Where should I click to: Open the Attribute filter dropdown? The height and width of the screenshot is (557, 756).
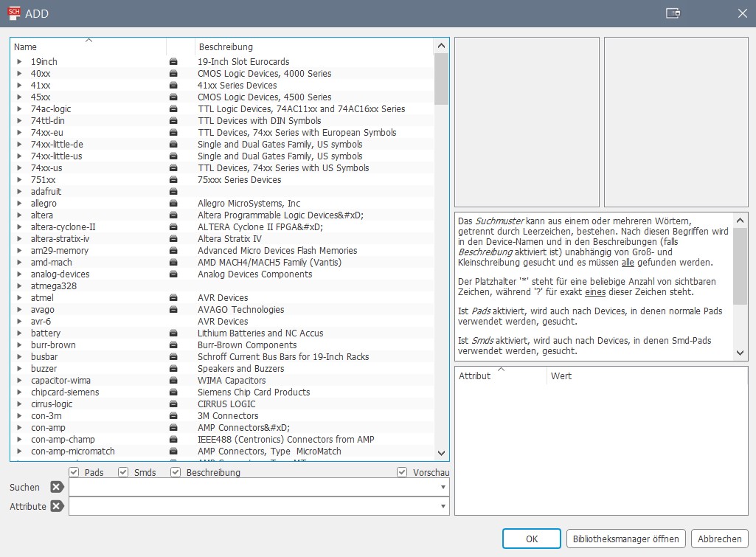pos(443,506)
